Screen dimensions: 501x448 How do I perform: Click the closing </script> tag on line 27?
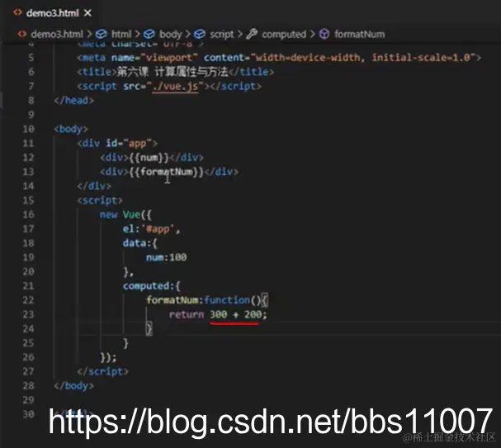102,371
